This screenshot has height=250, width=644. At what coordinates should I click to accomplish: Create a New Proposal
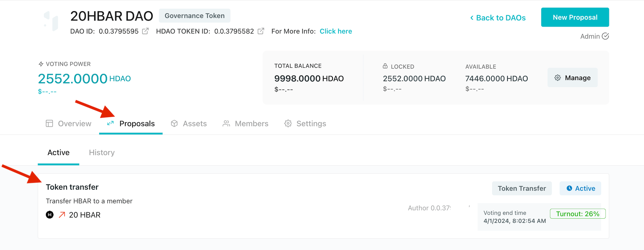[575, 17]
